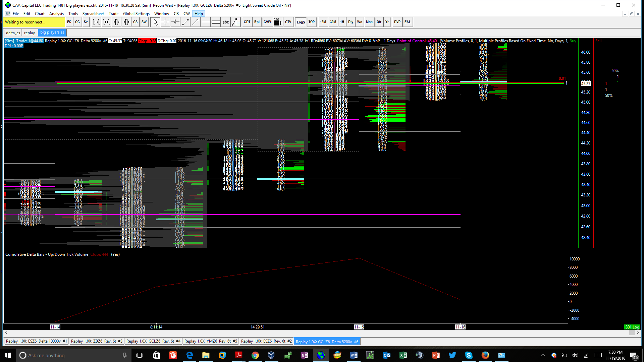The image size is (644, 362).
Task: Open the Global Settings menu
Action: point(136,14)
